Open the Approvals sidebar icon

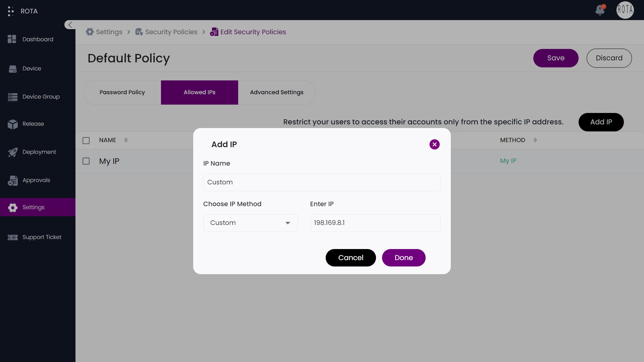12,180
